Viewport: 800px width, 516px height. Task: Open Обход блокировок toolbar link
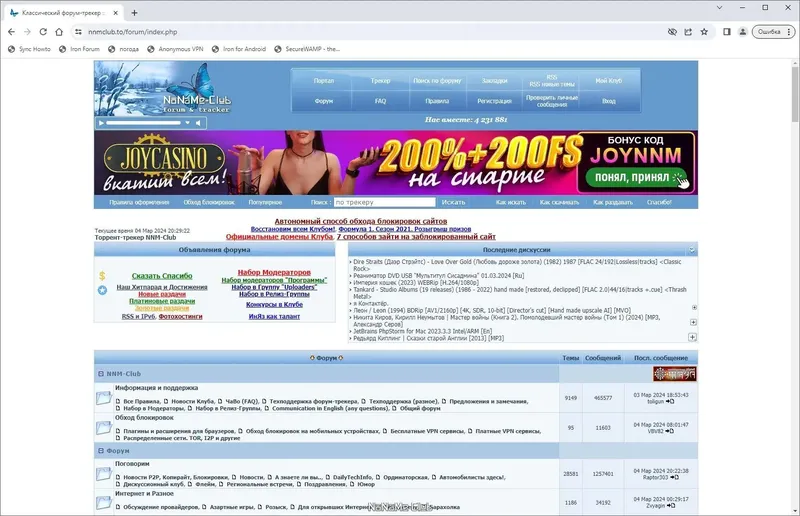(209, 202)
